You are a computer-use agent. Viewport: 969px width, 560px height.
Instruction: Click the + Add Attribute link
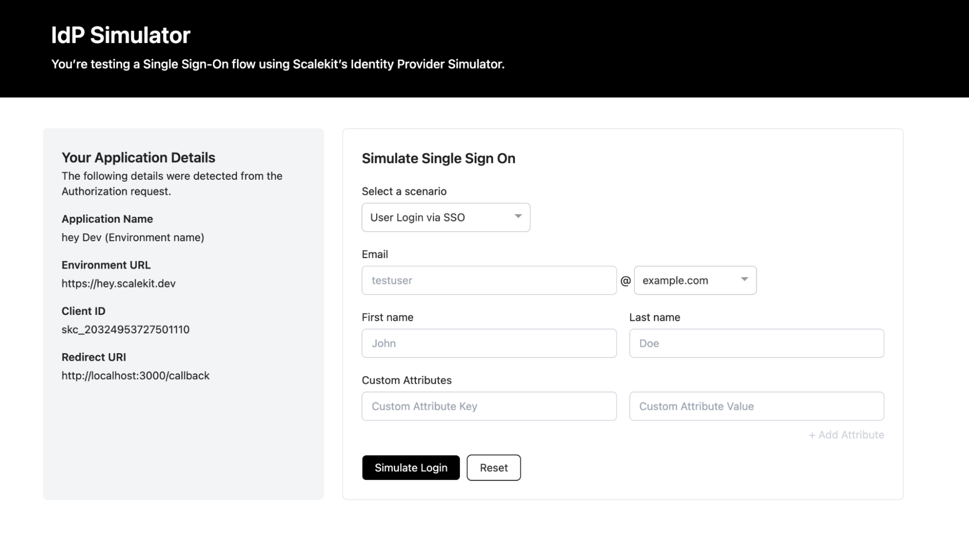(x=846, y=435)
